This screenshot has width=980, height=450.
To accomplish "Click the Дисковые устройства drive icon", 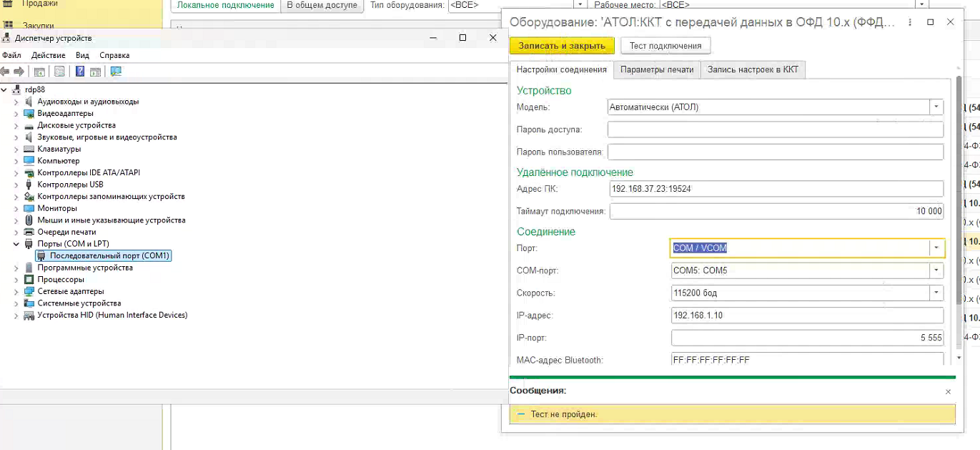I will [29, 125].
